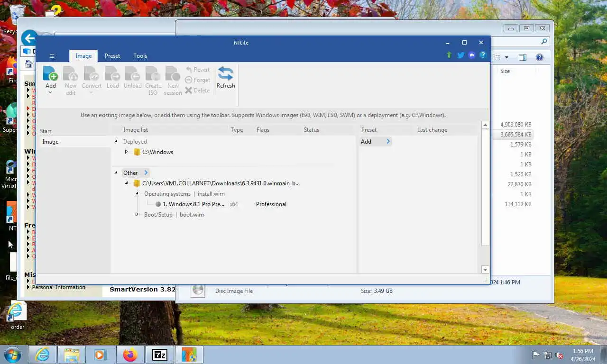Click NTLite scrollbar up arrow

tap(485, 125)
